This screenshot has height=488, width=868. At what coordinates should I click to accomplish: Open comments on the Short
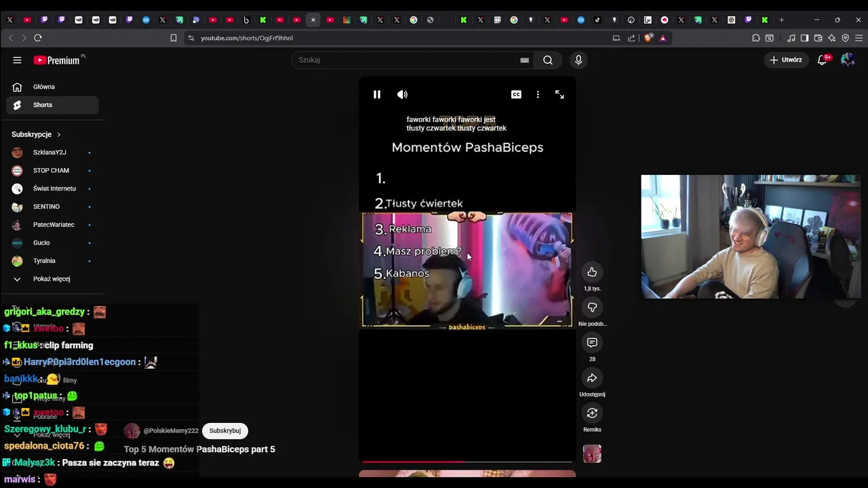click(592, 342)
